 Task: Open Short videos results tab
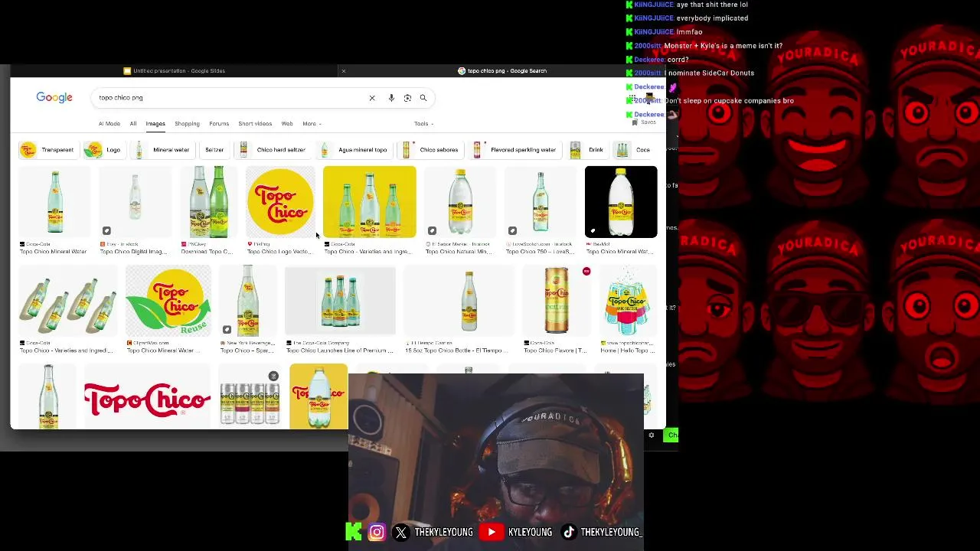[255, 124]
